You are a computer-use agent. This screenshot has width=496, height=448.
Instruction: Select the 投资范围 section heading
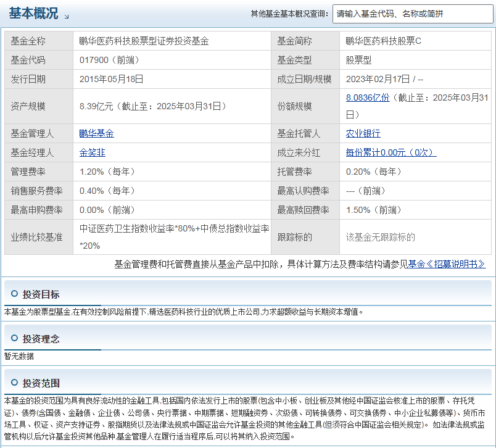[x=41, y=383]
